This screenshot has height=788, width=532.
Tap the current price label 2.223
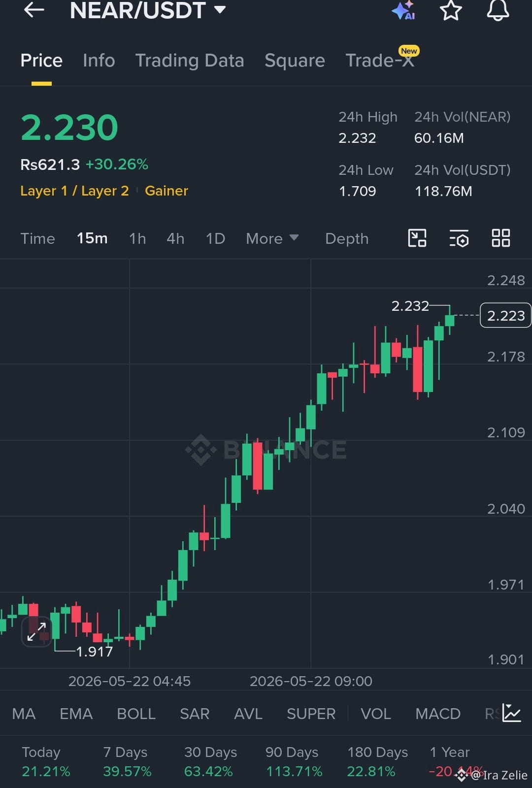tap(506, 315)
